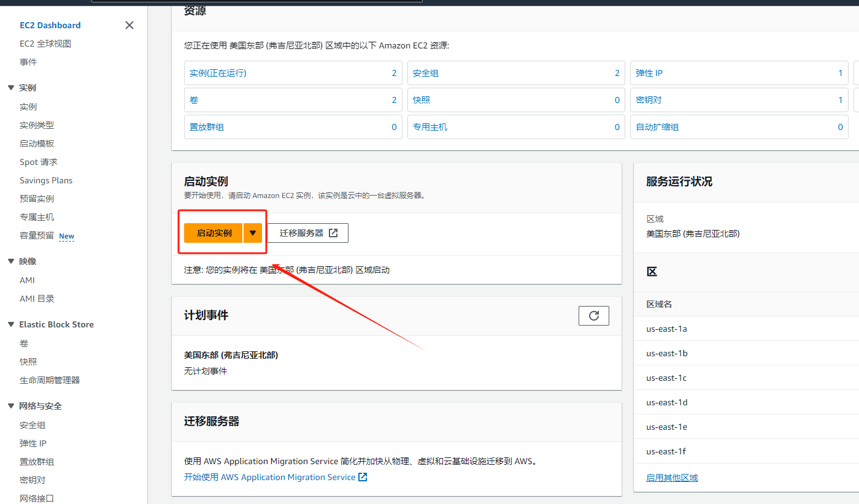The width and height of the screenshot is (859, 504).
Task: Close the EC2 sidebar with the X icon
Action: coord(129,25)
